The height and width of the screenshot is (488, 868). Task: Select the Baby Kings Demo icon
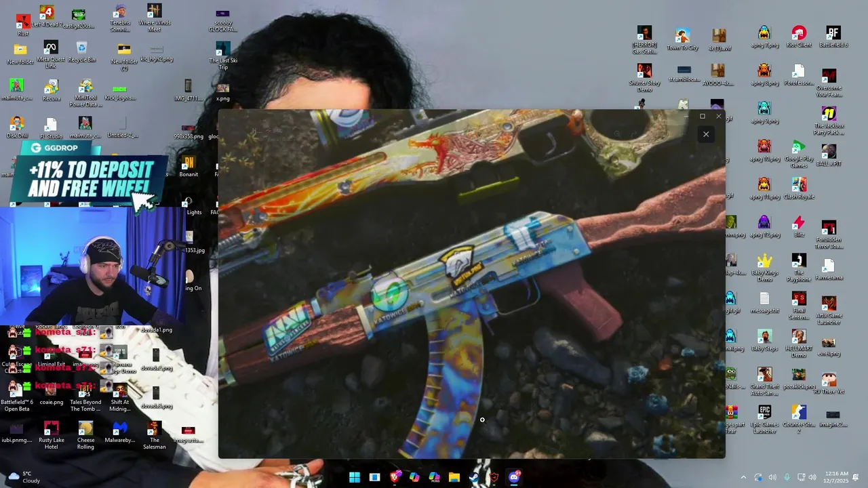tap(765, 267)
